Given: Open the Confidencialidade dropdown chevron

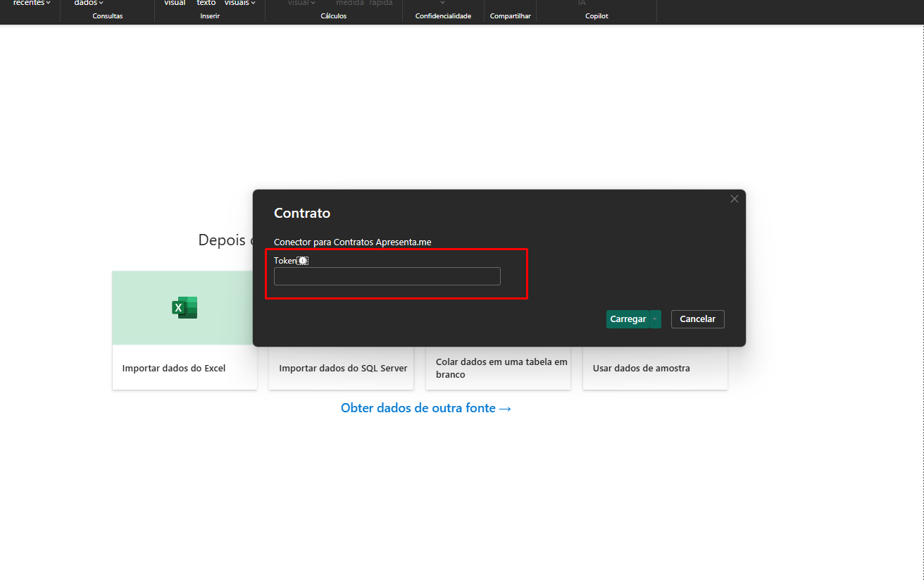Looking at the screenshot, I should 442,4.
